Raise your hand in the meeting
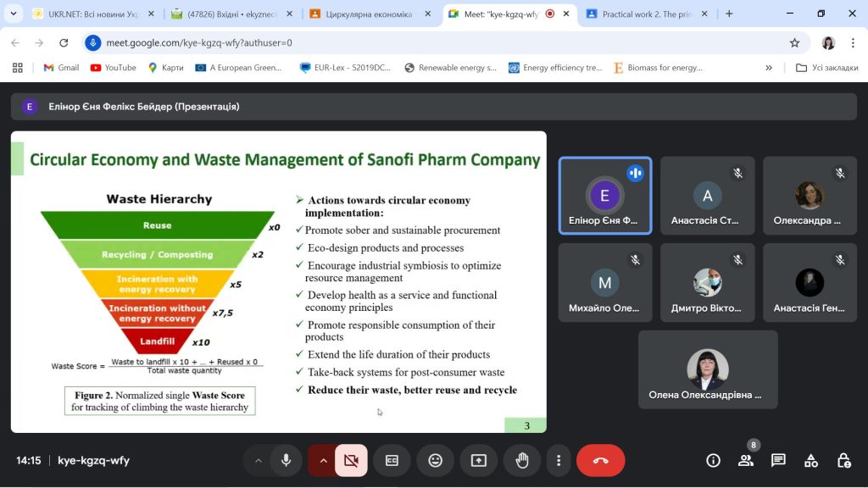This screenshot has width=868, height=488. coord(522,460)
